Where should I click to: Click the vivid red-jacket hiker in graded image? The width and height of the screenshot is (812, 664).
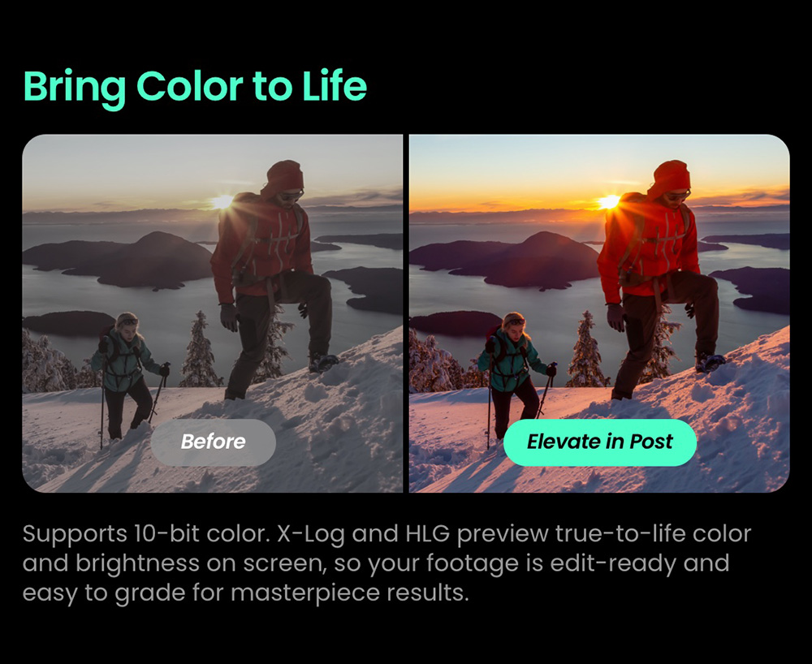[660, 279]
